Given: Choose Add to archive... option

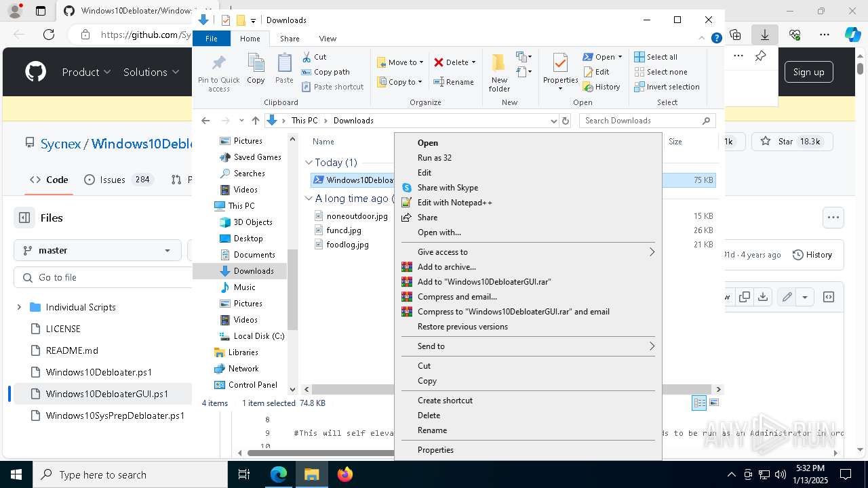Looking at the screenshot, I should click(x=527, y=267).
